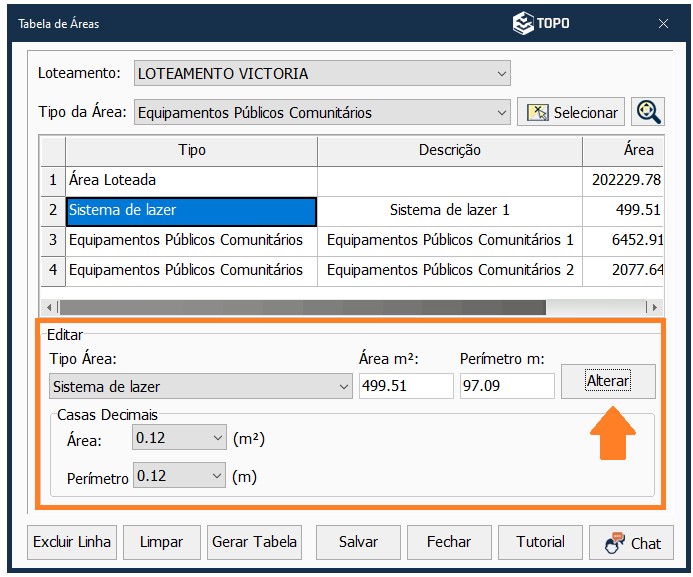Click the Salvar button

[x=358, y=542]
